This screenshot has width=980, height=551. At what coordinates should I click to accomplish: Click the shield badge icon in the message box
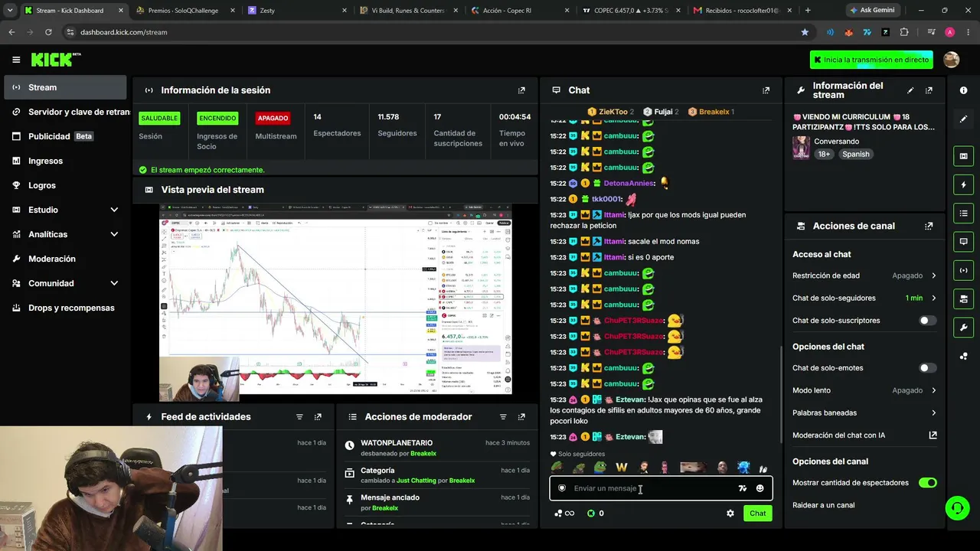click(x=562, y=488)
